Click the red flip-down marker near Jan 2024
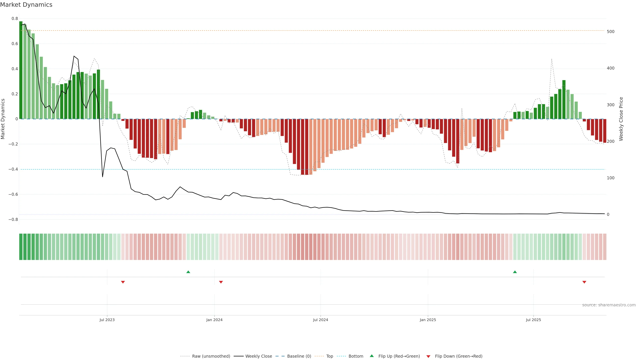The height and width of the screenshot is (362, 644). pyautogui.click(x=221, y=282)
